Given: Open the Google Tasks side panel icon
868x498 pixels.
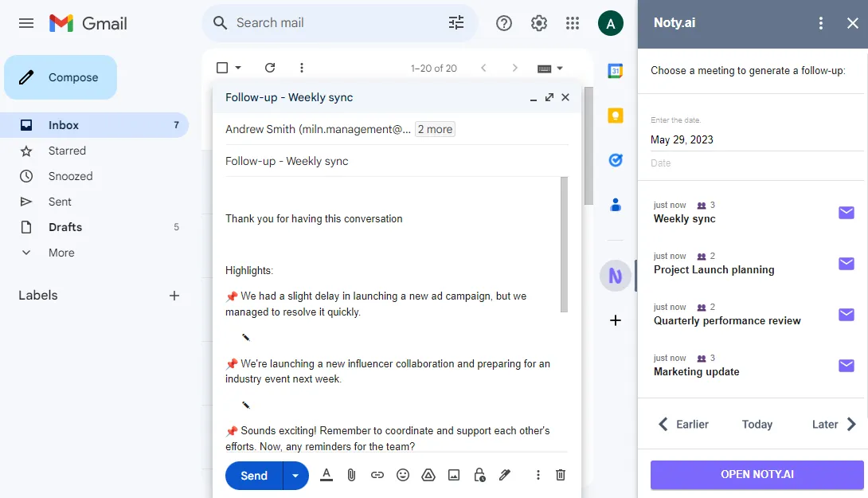Looking at the screenshot, I should coord(615,160).
